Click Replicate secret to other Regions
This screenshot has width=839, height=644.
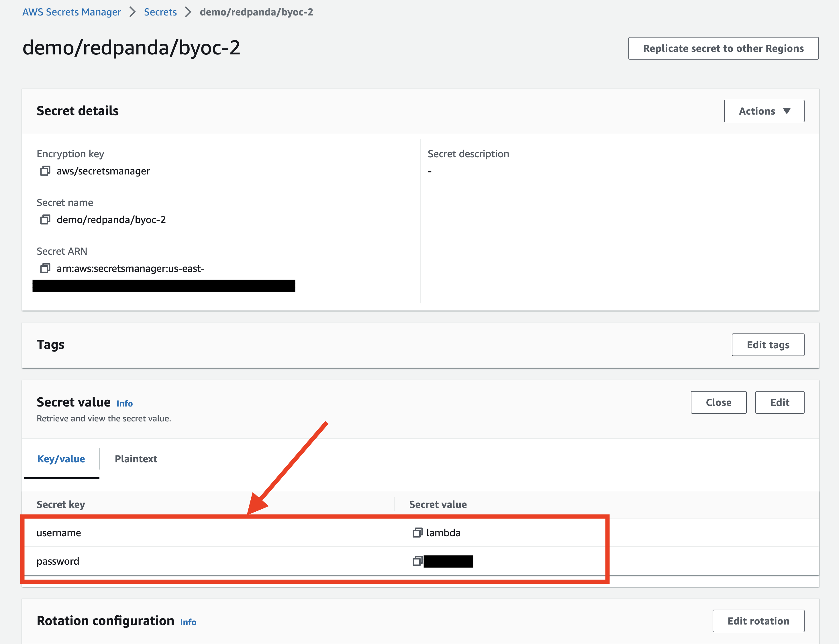click(x=723, y=48)
